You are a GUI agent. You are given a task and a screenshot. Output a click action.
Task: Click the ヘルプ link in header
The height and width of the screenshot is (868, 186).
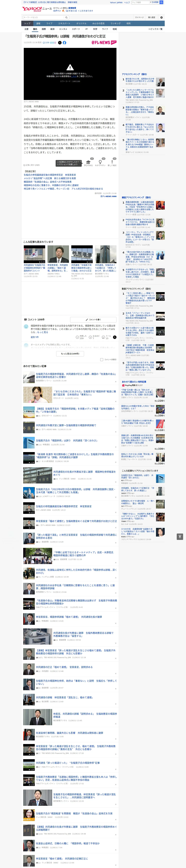(127, 2)
